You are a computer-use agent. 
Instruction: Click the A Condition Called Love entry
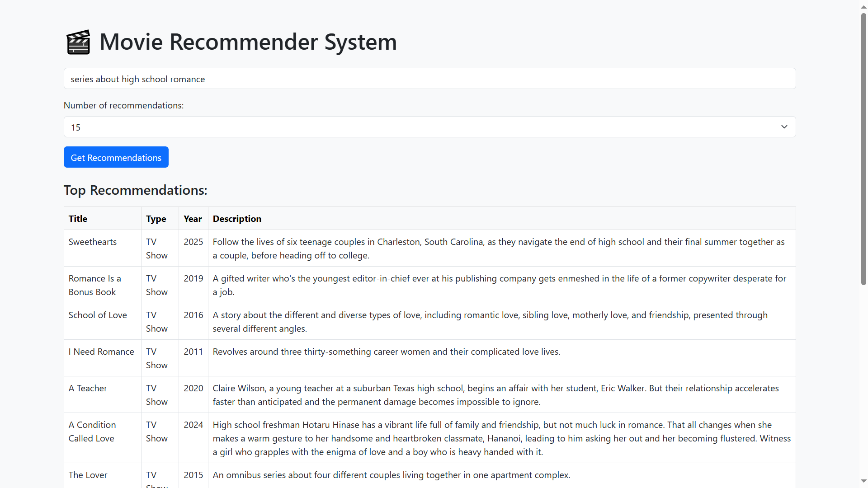[92, 432]
